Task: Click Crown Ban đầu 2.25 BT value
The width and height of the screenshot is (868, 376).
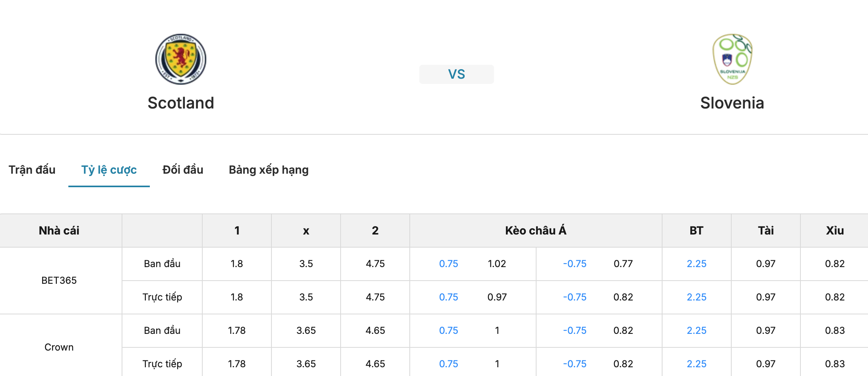Action: [697, 331]
